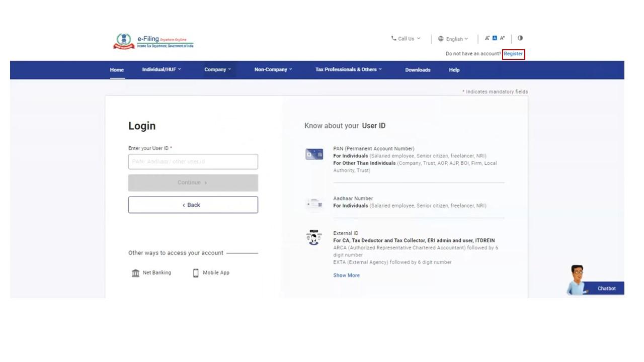
Task: Select the Net Banking login option
Action: click(151, 273)
